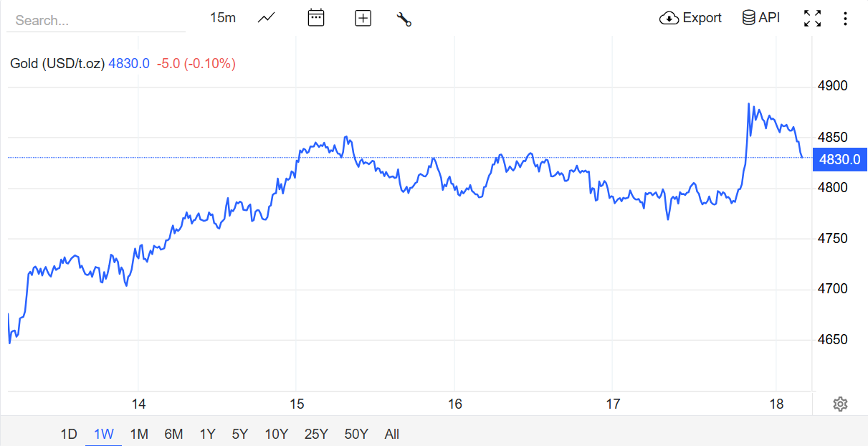This screenshot has height=446, width=868.
Task: Open the API database option
Action: point(761,18)
